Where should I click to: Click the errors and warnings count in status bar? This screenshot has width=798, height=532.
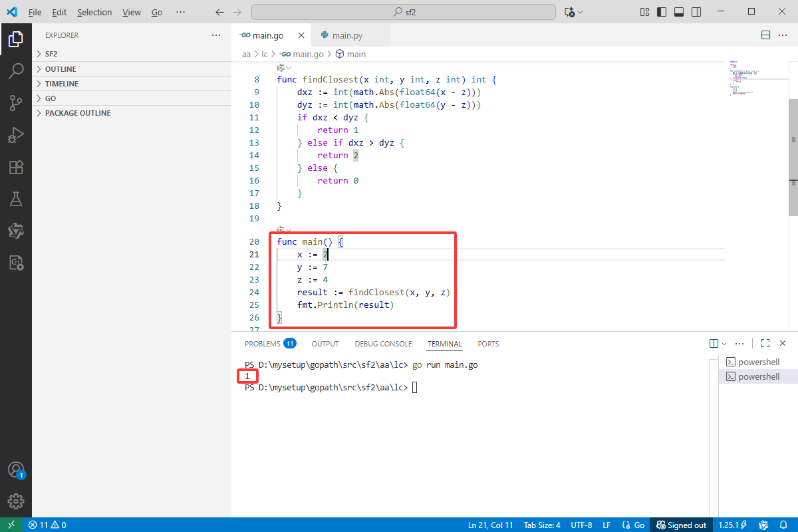(47, 525)
